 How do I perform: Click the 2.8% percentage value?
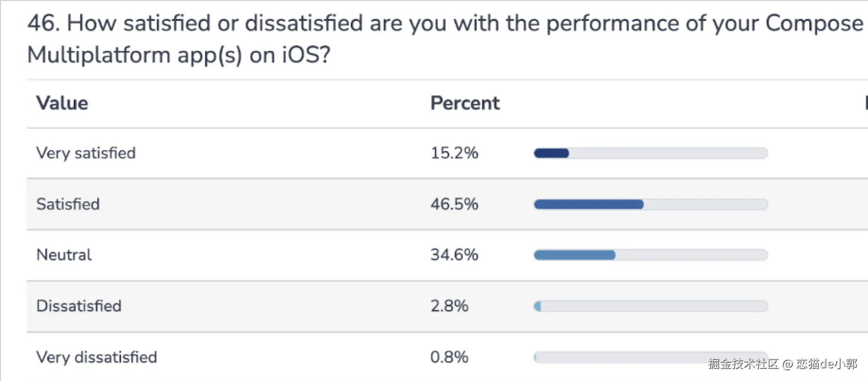[449, 306]
